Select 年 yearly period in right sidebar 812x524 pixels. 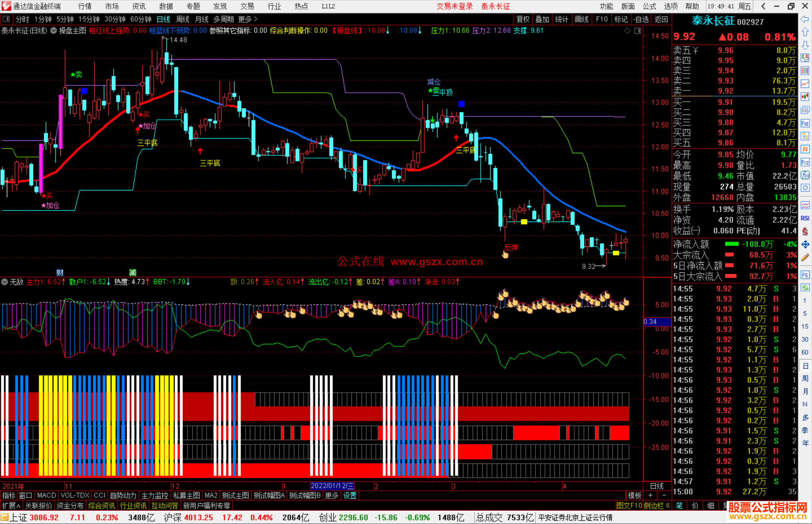[805, 443]
